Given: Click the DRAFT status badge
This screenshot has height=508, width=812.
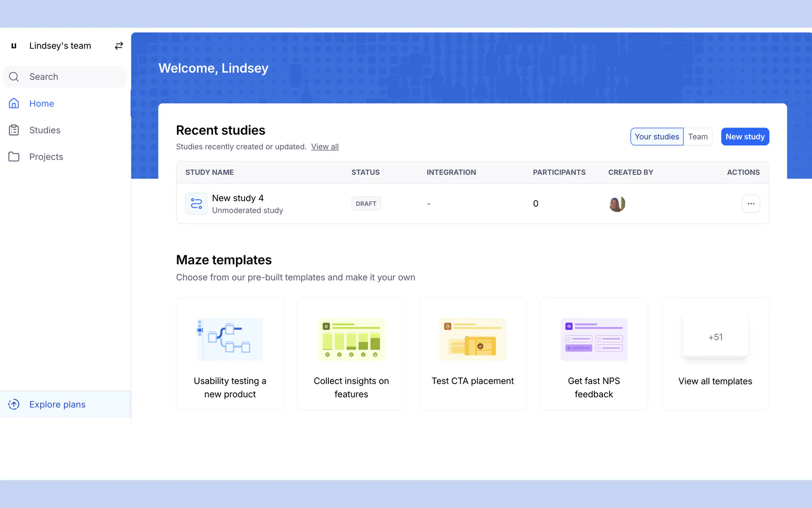Looking at the screenshot, I should 366,204.
